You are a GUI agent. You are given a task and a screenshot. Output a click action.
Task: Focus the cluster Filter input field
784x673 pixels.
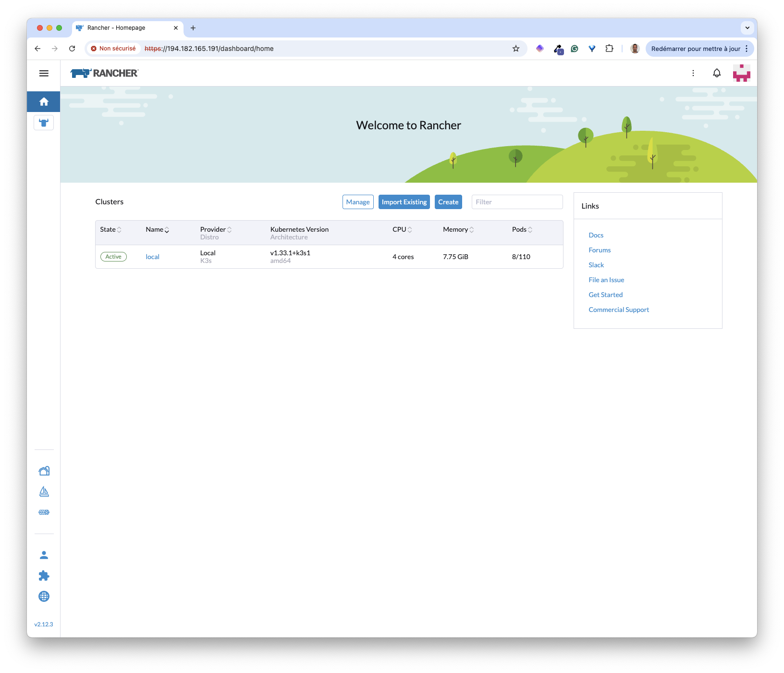coord(517,202)
